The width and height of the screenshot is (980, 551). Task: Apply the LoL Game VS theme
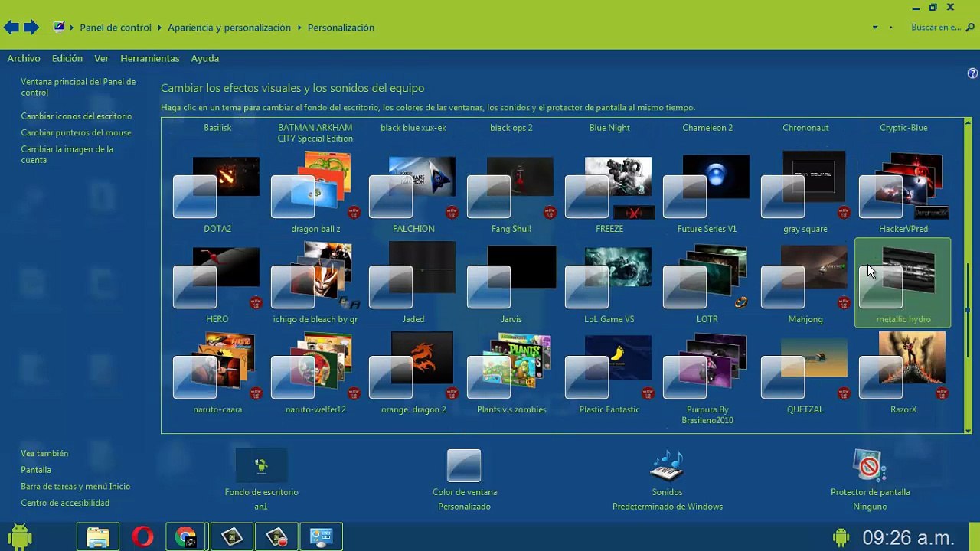(x=609, y=283)
